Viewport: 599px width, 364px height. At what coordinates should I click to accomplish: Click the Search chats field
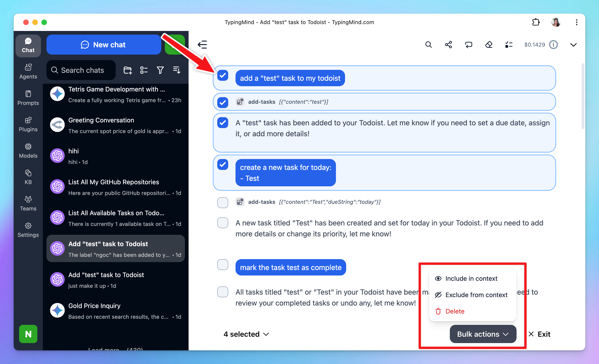pos(81,70)
